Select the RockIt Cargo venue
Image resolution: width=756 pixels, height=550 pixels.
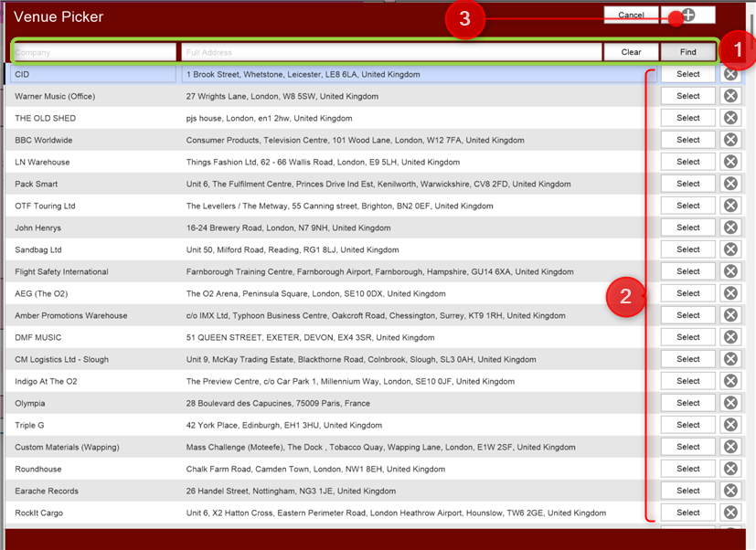688,513
